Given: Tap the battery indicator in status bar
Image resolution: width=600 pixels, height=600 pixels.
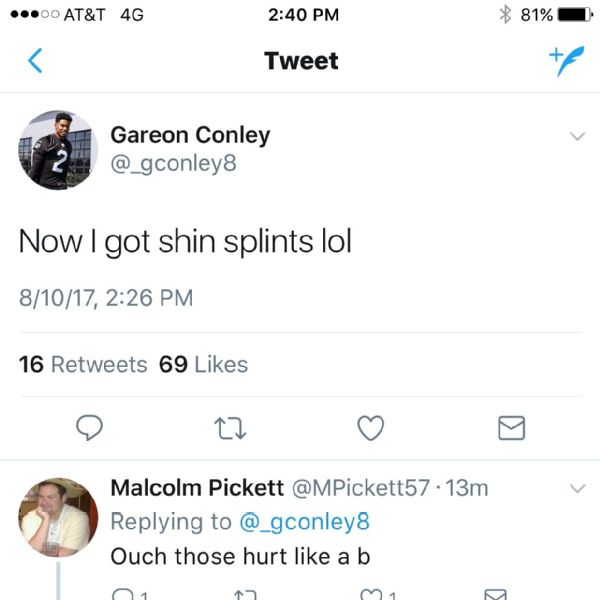Looking at the screenshot, I should [573, 15].
